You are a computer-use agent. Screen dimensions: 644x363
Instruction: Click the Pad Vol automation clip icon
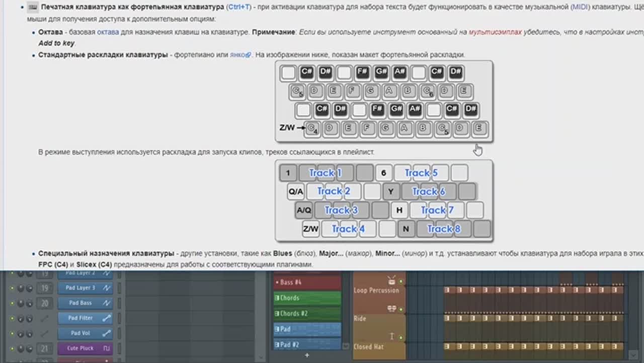pos(106,333)
